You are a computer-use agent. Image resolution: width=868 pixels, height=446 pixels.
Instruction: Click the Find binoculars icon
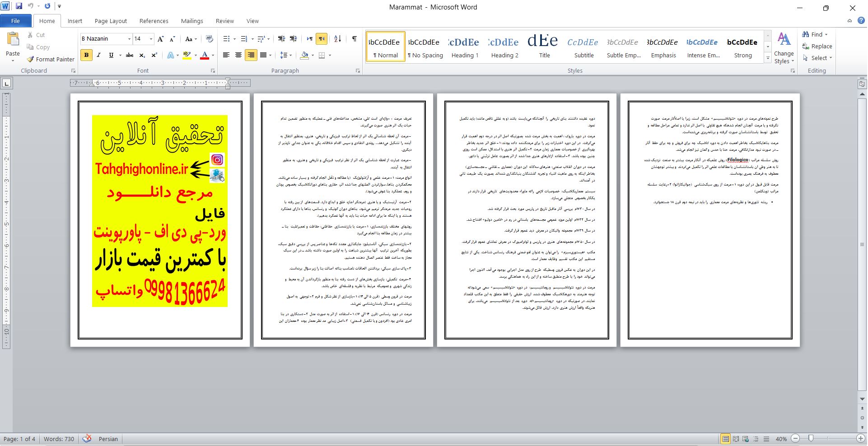coord(806,34)
